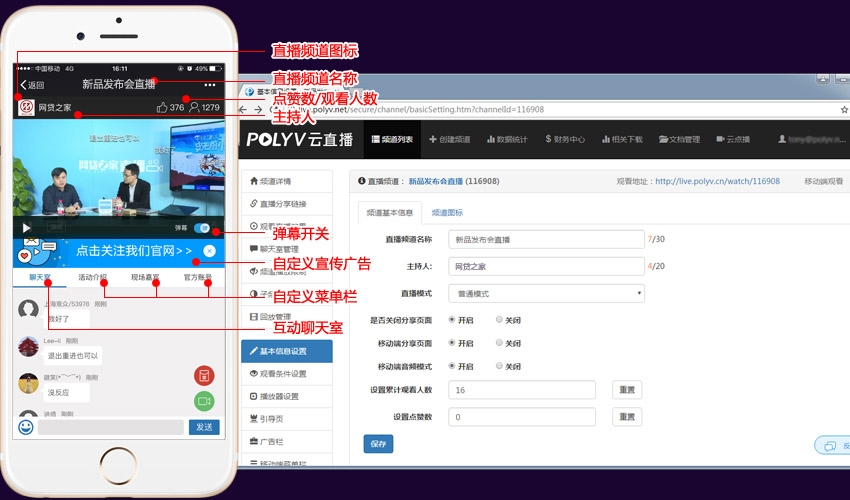Viewport: 850px width, 500px height.
Task: Open 直播分享链接 in the sidebar
Action: 287,204
